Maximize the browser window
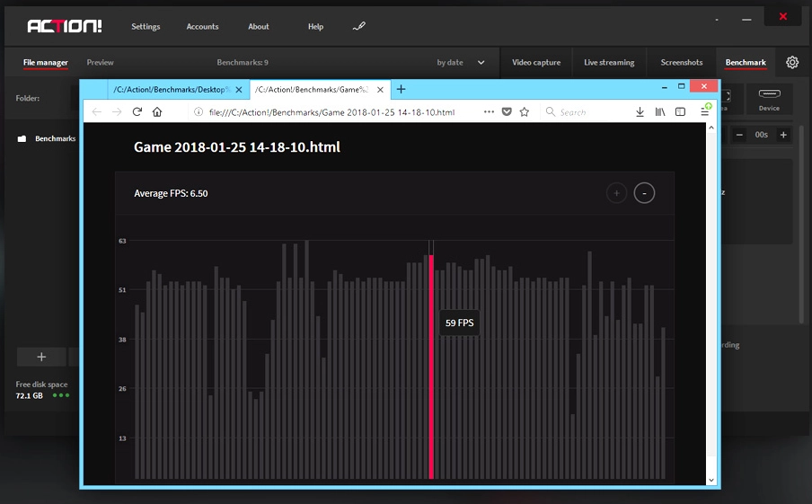 [682, 86]
